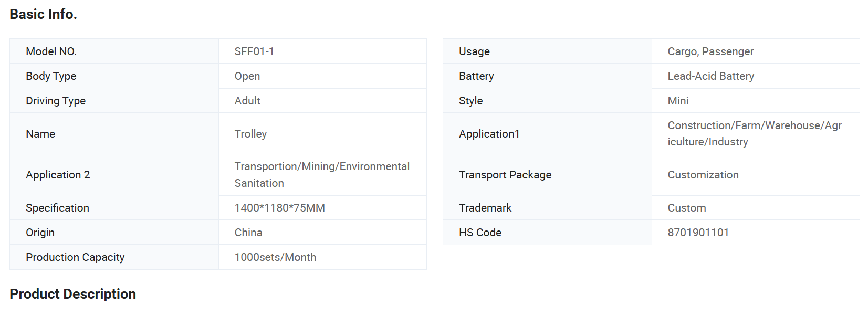The height and width of the screenshot is (315, 868).
Task: Click the Trolley name value
Action: 250,134
